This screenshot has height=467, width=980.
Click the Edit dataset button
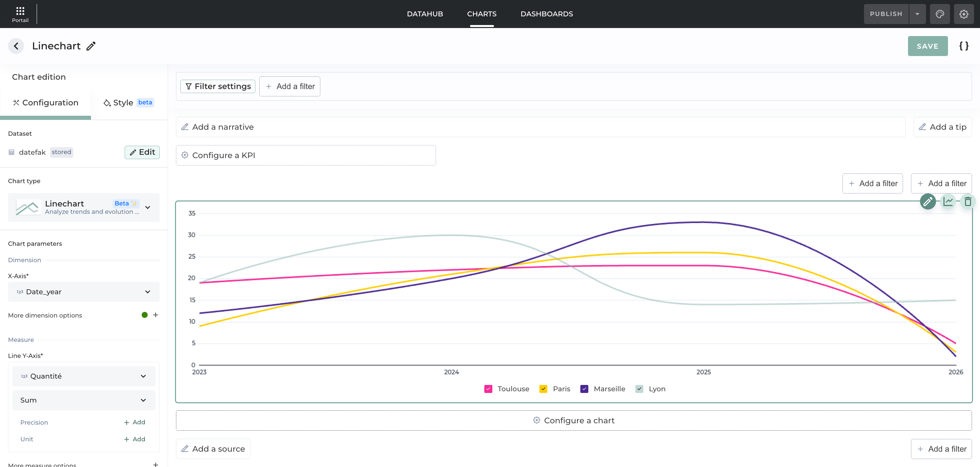coord(142,152)
